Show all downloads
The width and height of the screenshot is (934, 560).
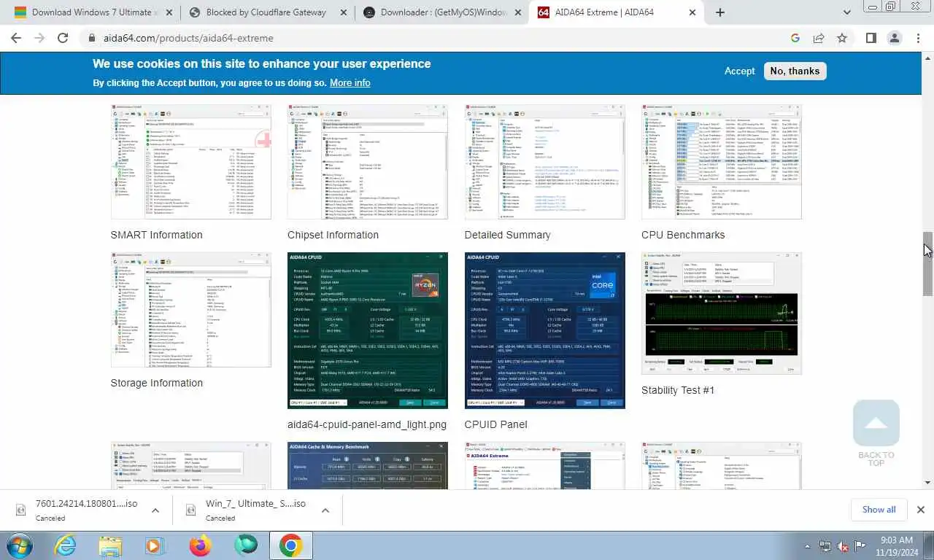879,510
